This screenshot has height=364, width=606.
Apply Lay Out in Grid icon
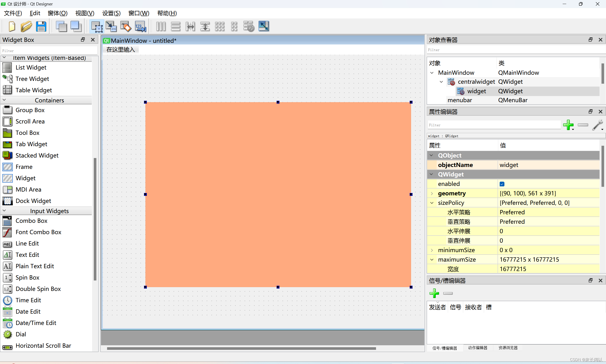pyautogui.click(x=220, y=26)
